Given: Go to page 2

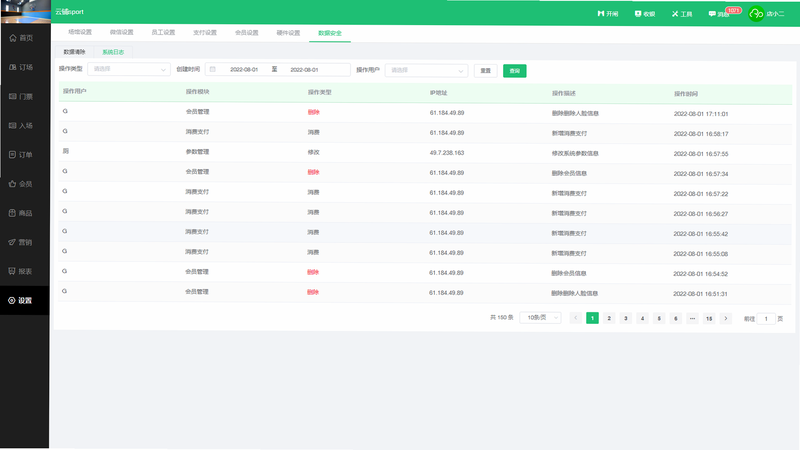Looking at the screenshot, I should point(609,318).
